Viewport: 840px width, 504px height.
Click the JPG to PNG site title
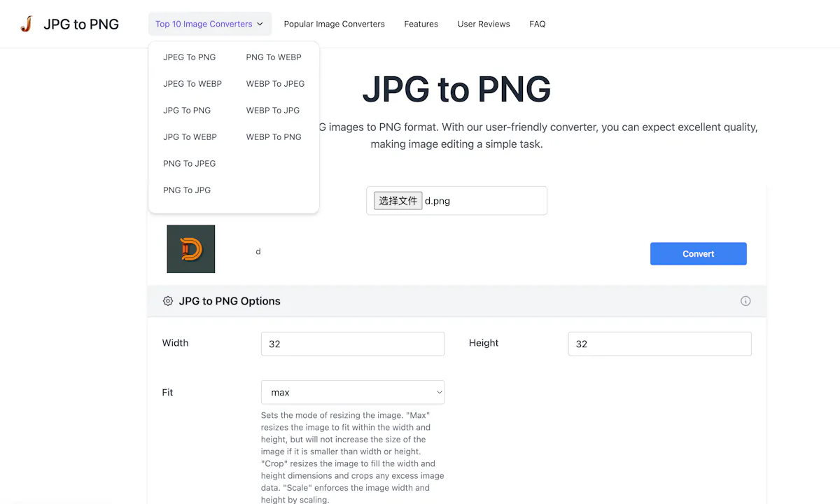(x=81, y=24)
